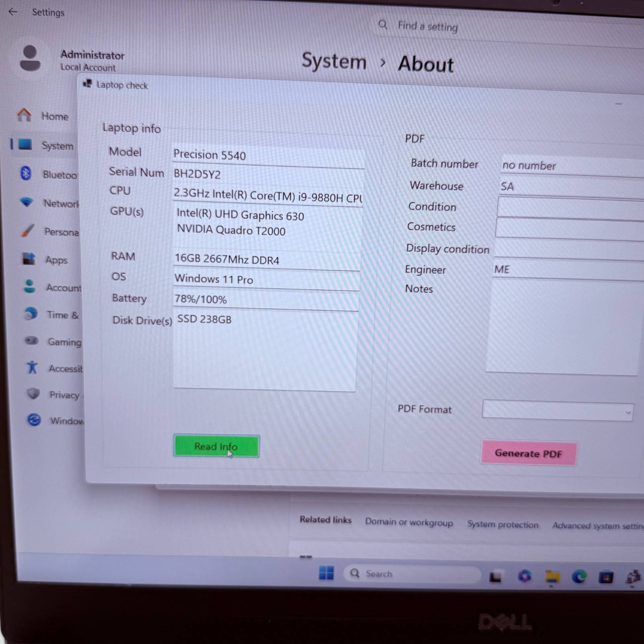Open Microsoft Store from the taskbar
Image resolution: width=644 pixels, height=644 pixels.
pos(606,578)
